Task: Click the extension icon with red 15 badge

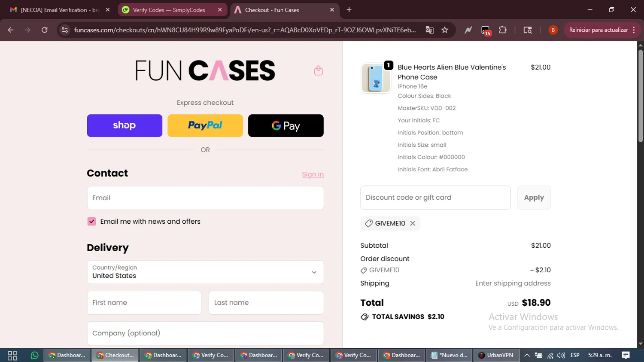Action: [x=486, y=30]
